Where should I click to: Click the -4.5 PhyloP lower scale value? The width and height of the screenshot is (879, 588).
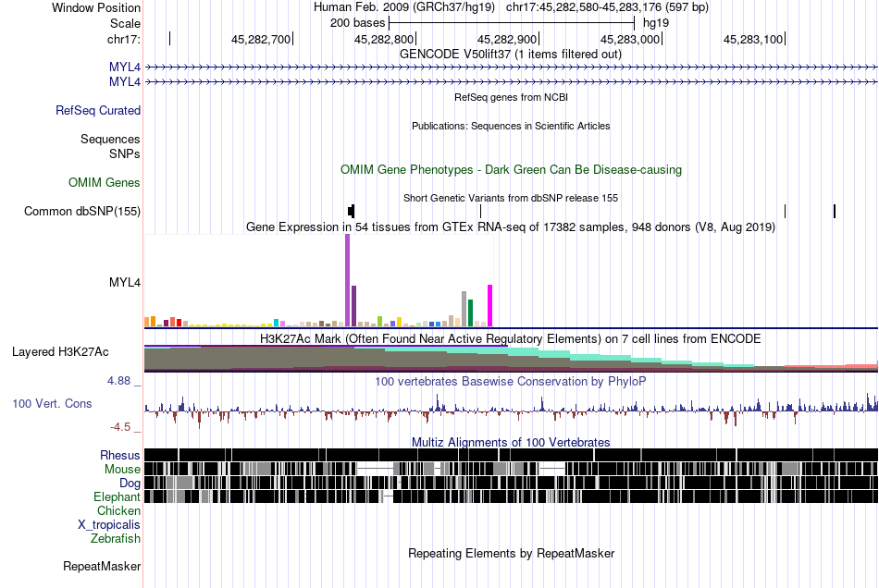120,427
